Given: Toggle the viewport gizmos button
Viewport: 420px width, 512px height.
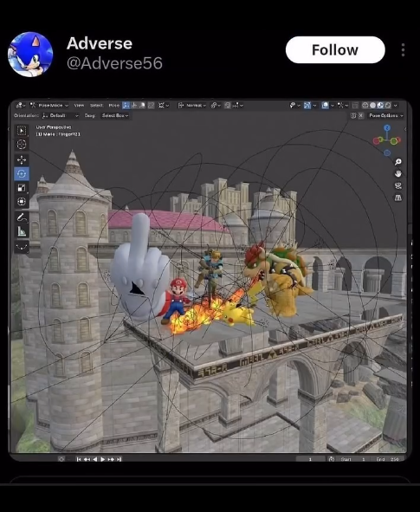Looking at the screenshot, I should tap(307, 105).
